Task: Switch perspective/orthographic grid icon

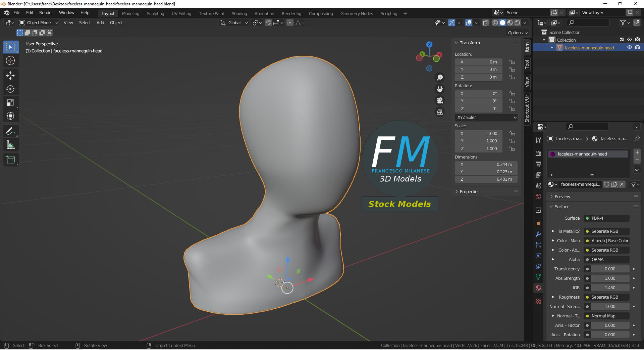Action: 440,112
